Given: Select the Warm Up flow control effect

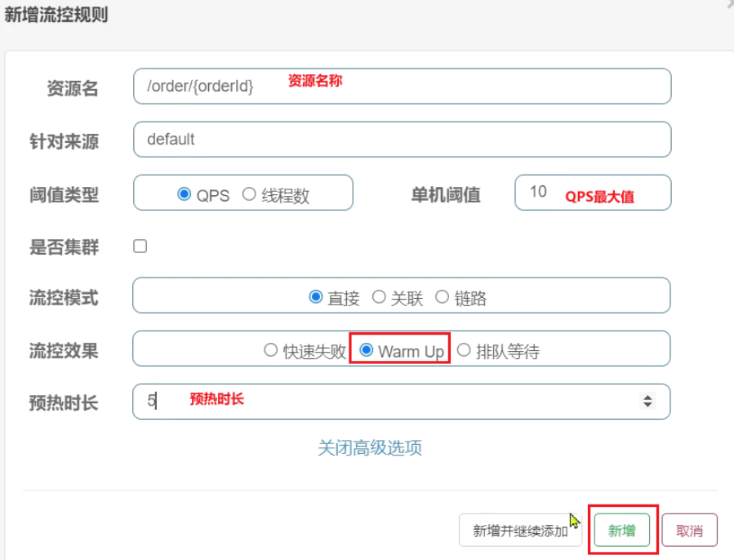Looking at the screenshot, I should (x=367, y=349).
